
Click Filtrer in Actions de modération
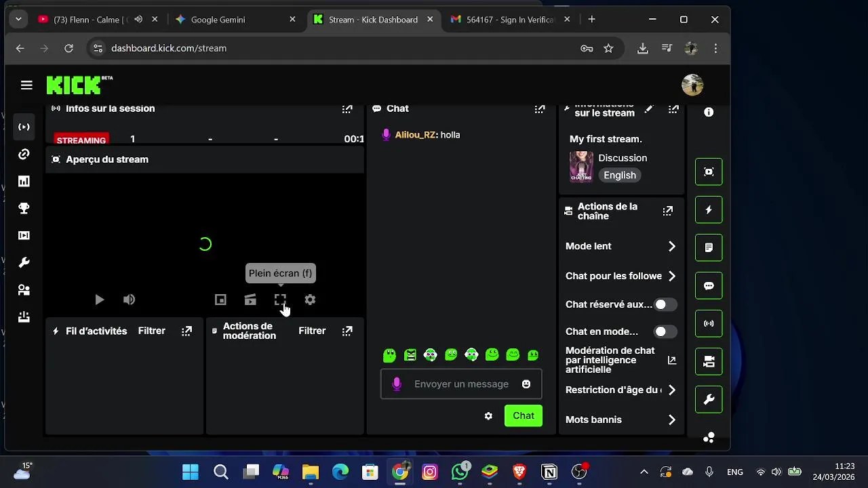pyautogui.click(x=312, y=331)
